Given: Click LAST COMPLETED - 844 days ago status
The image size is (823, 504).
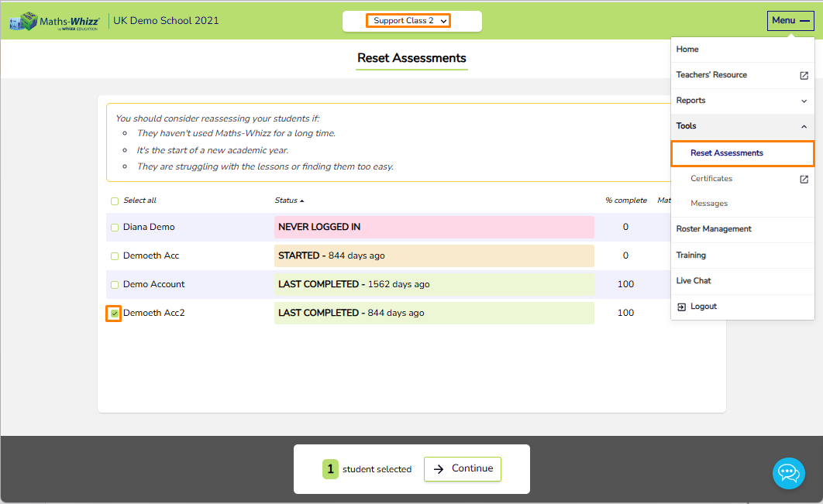Looking at the screenshot, I should (434, 313).
